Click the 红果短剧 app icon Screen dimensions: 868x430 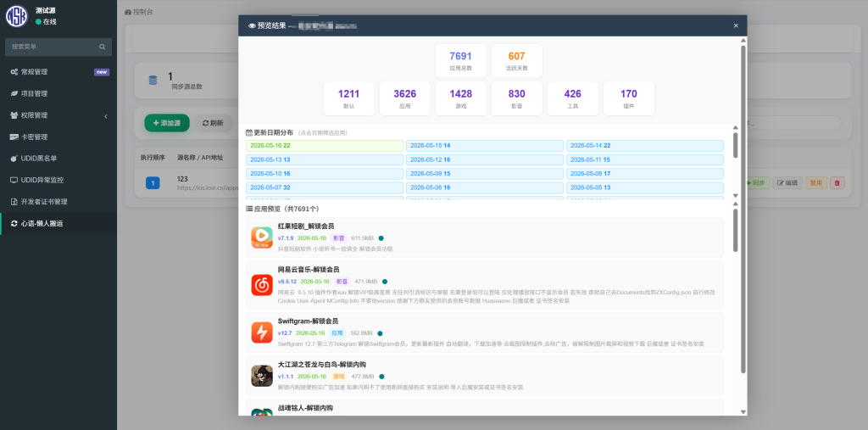pos(262,237)
